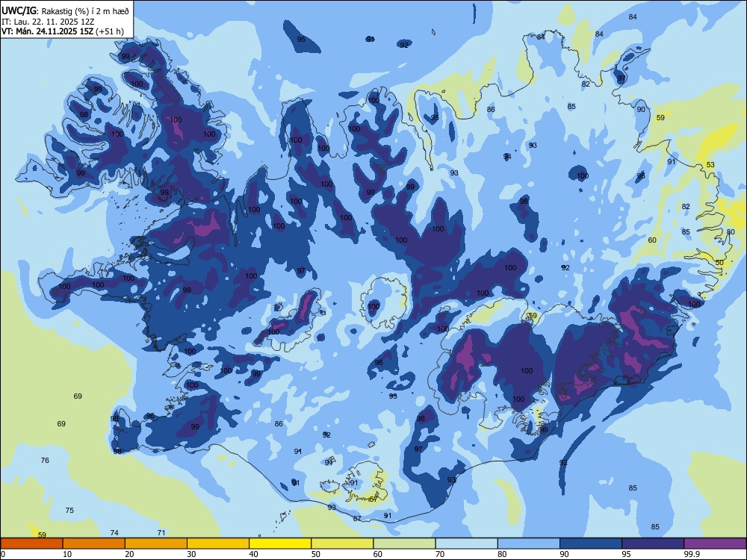Click the '20' label on the color scale
747x560 pixels.
tap(129, 554)
